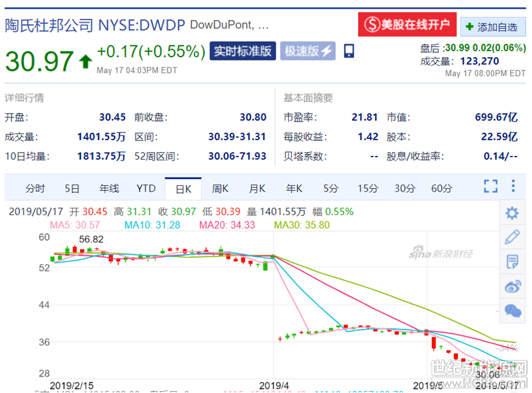Select the 30分 chart tab

point(405,188)
